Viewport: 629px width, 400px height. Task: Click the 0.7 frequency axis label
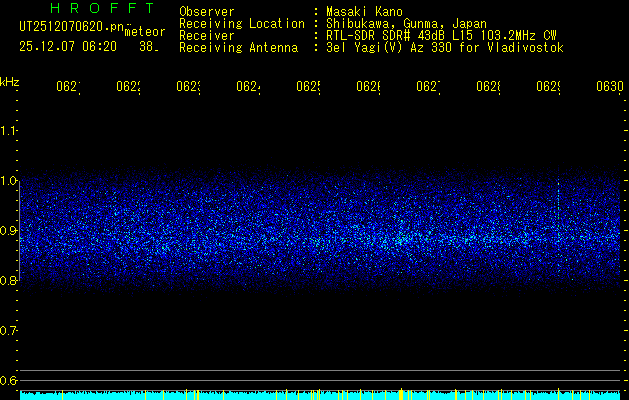8,331
